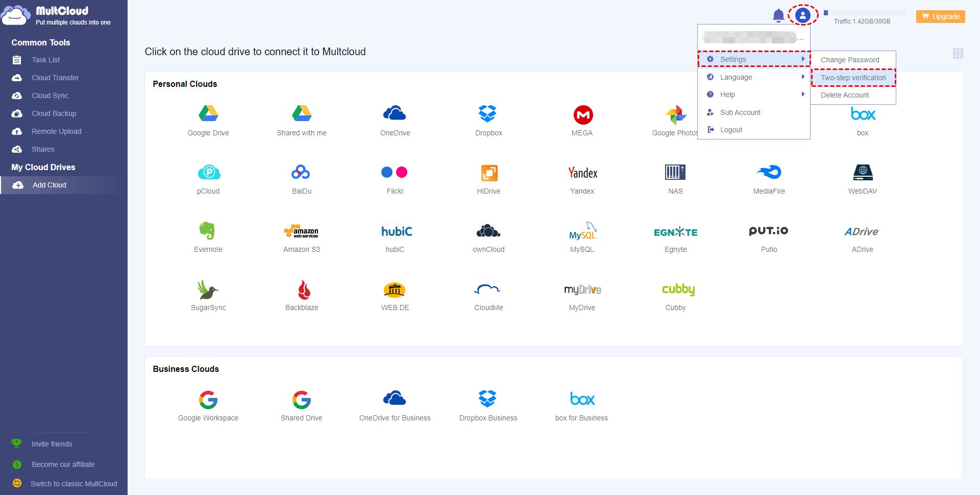Connect the WebDAV icon
Viewport: 980px width, 495px height.
(x=863, y=172)
